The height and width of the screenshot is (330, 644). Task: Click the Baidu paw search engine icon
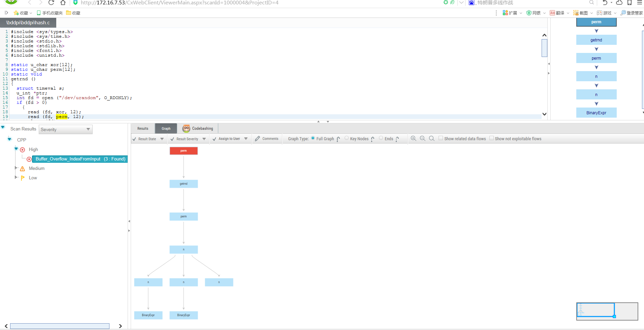[x=472, y=3]
